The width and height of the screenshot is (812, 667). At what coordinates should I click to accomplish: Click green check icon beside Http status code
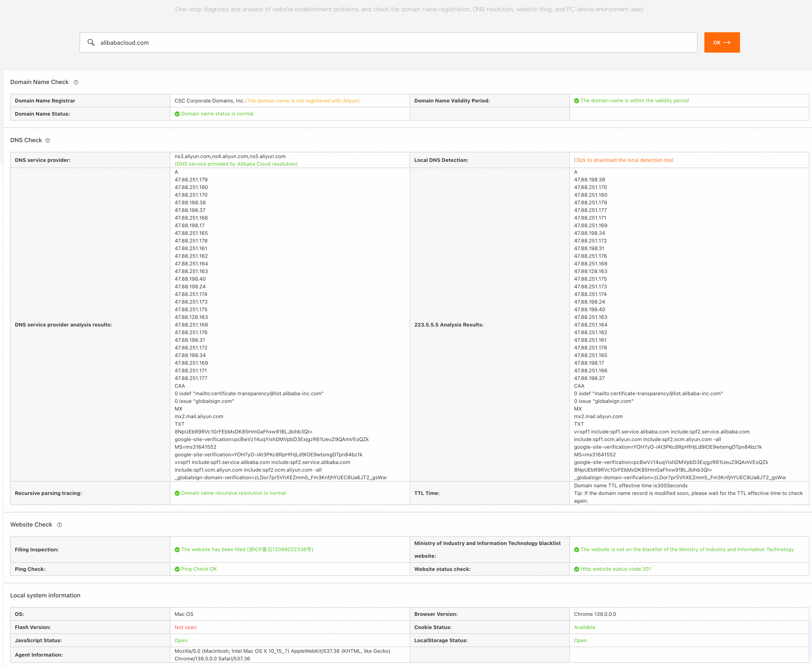click(576, 569)
